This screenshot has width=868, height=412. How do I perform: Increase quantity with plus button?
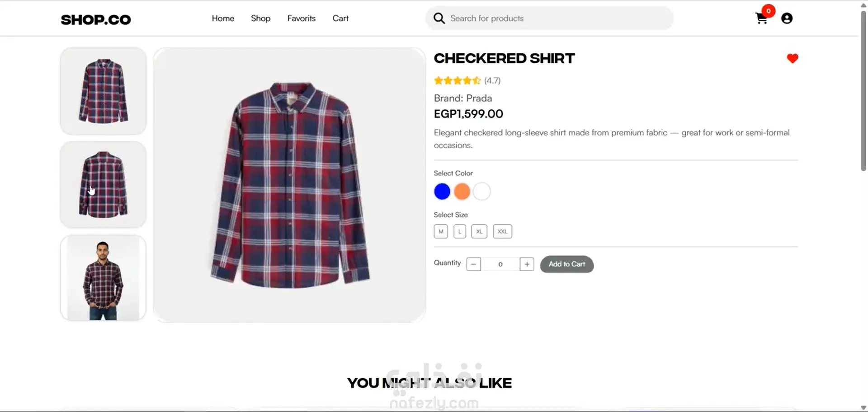(x=527, y=264)
